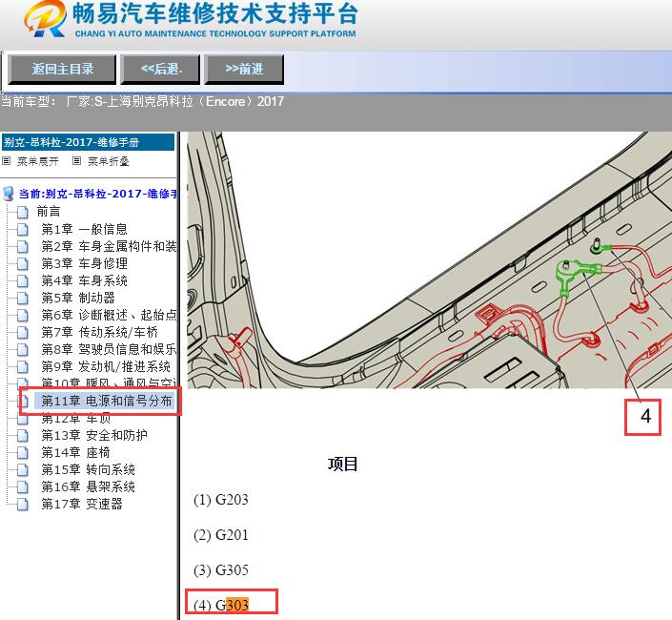Expand all menus via 菜单展开
The height and width of the screenshot is (620, 672).
coord(38,161)
